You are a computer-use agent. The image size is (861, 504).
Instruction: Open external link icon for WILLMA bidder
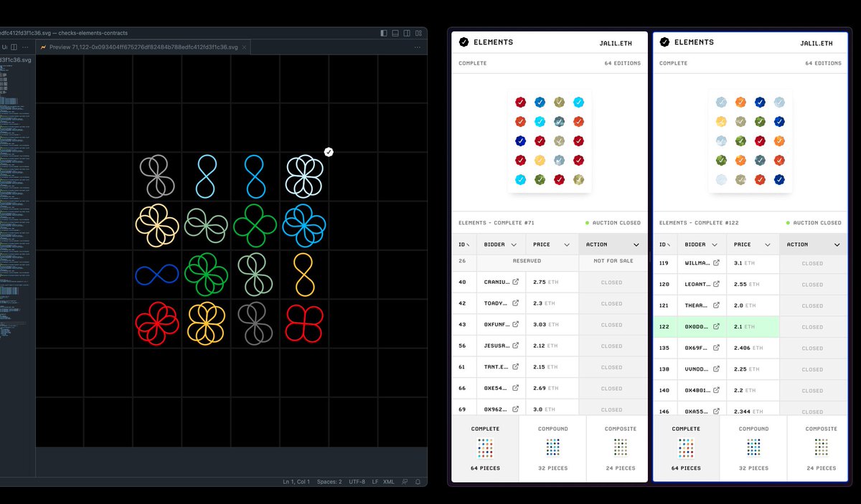click(716, 263)
